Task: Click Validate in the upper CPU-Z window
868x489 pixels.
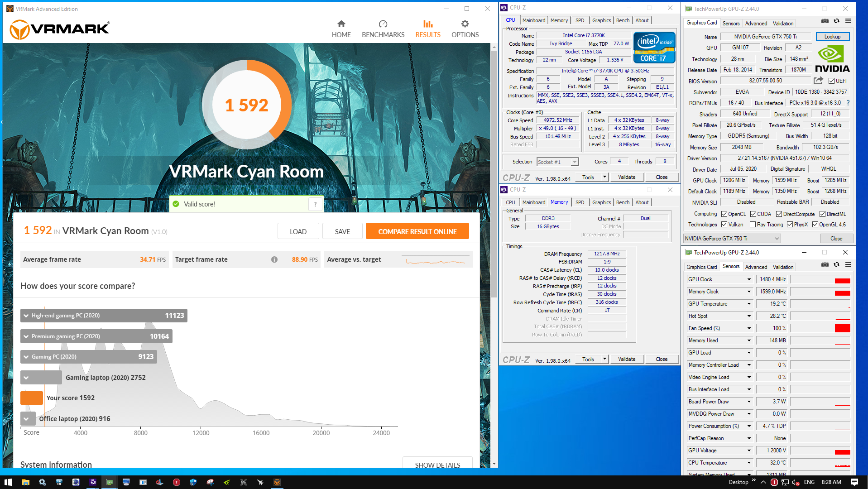Action: click(627, 177)
